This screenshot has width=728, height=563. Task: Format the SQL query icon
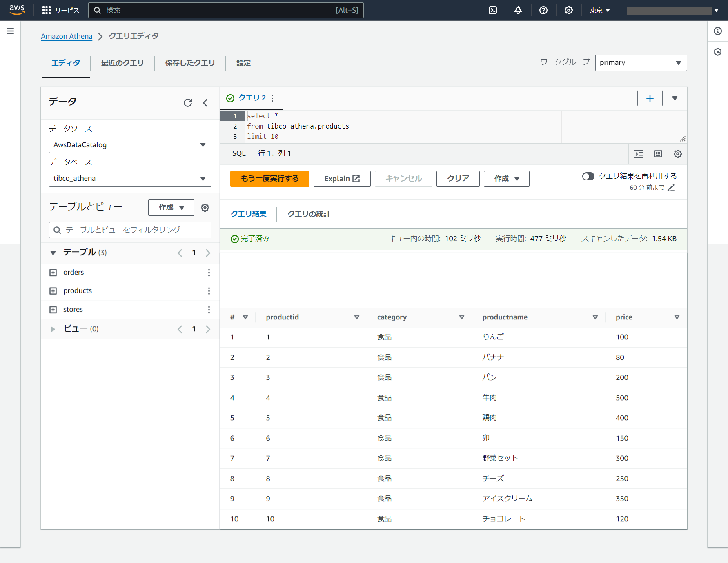click(639, 154)
